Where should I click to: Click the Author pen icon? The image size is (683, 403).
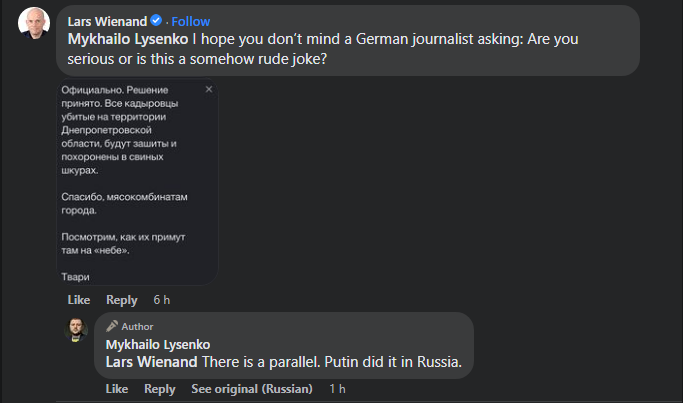(x=112, y=326)
